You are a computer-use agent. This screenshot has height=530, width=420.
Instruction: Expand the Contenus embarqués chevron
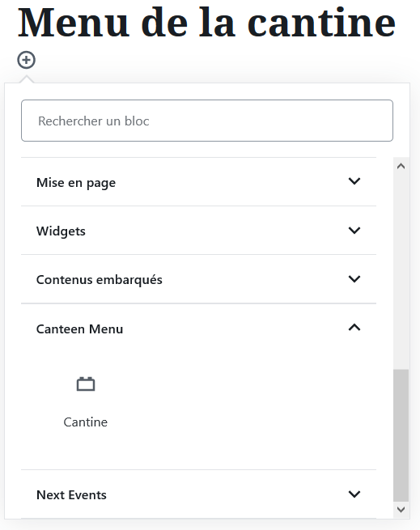[x=354, y=279]
